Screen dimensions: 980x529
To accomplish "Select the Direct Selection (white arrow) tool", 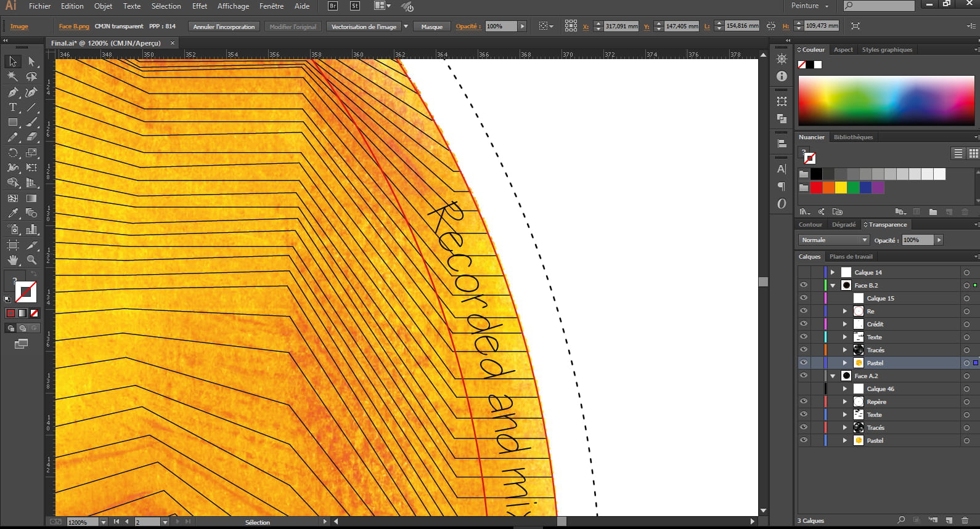I will (x=31, y=62).
